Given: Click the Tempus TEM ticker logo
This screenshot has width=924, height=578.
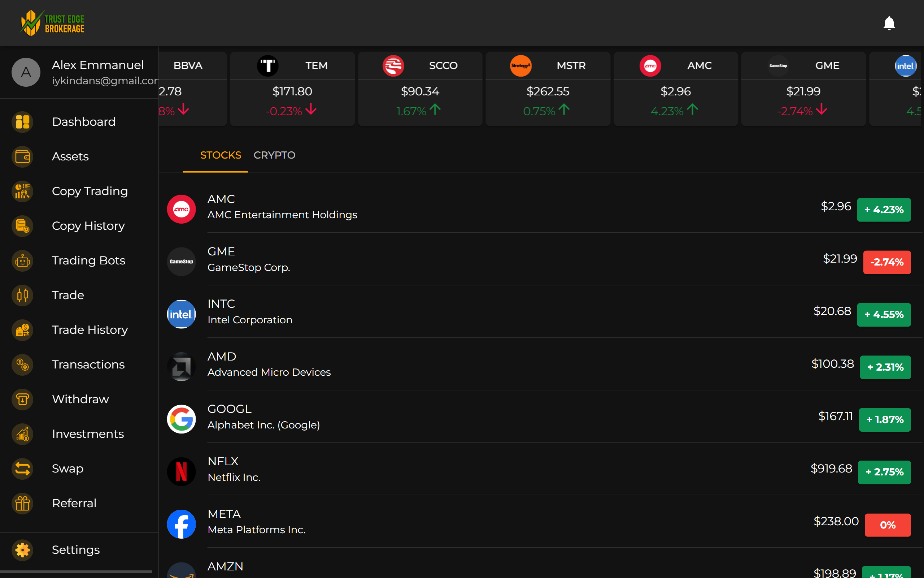Looking at the screenshot, I should coord(268,66).
